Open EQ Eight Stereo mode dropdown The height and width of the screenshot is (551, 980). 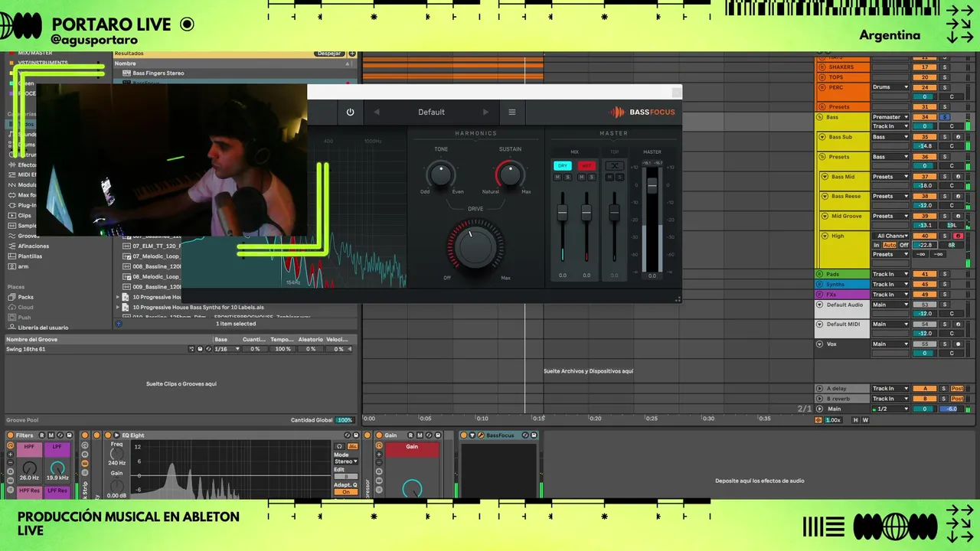coord(346,461)
